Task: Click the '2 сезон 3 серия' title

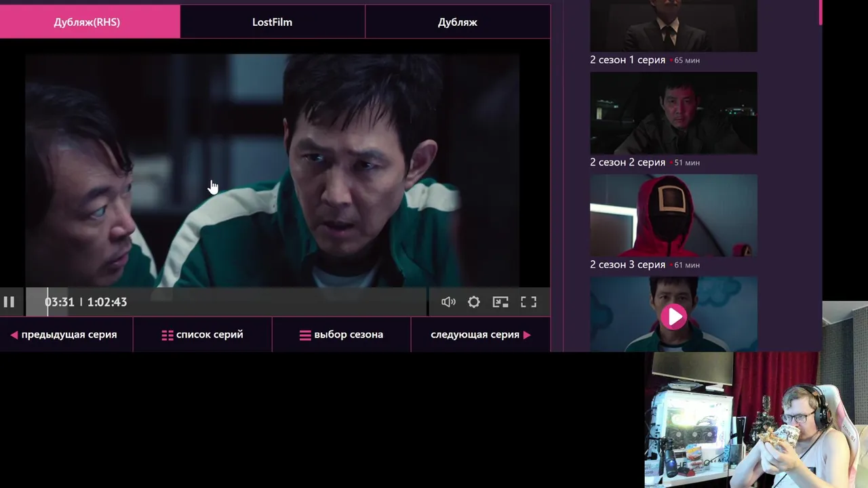Action: 627,264
